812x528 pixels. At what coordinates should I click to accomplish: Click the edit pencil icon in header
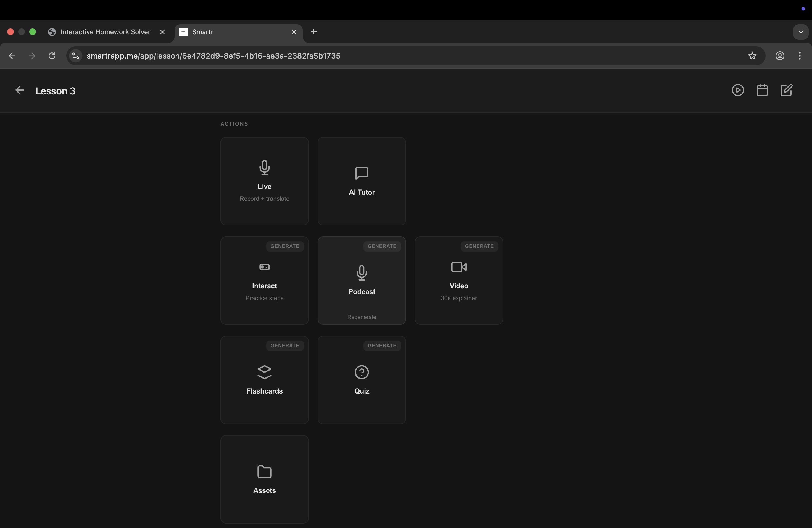[x=786, y=90]
